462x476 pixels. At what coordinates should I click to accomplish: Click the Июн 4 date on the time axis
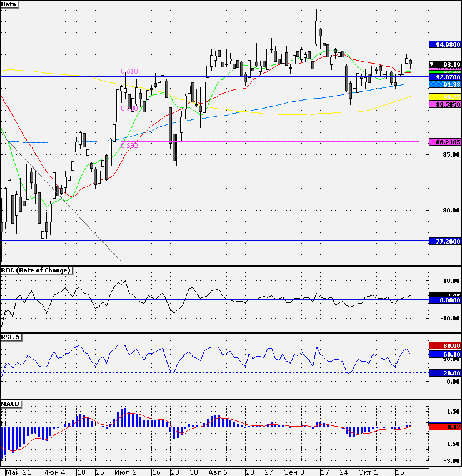(54, 472)
